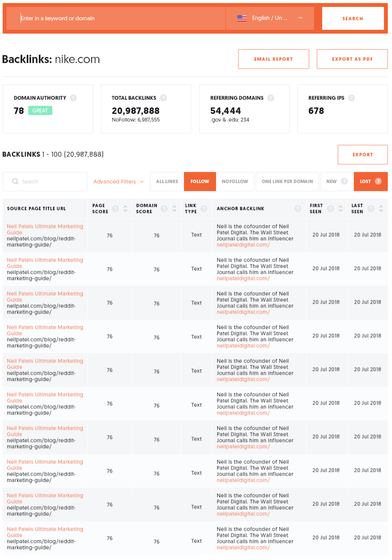This screenshot has width=392, height=560.
Task: Click the Last Seen column help icon
Action: click(371, 209)
